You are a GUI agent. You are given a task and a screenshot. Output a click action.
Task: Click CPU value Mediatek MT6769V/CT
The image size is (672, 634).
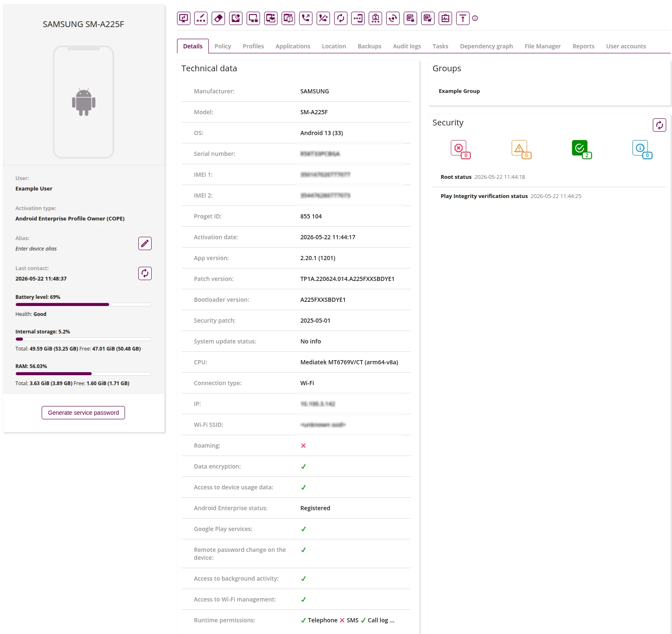[349, 362]
